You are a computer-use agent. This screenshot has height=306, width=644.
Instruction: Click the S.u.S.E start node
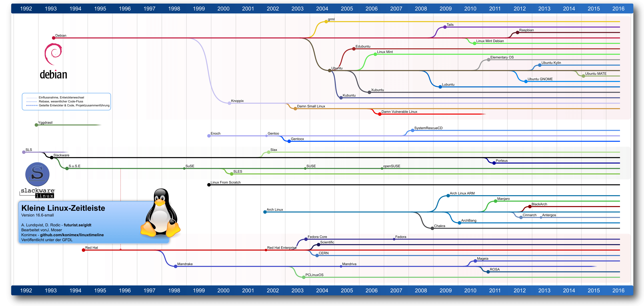67,168
